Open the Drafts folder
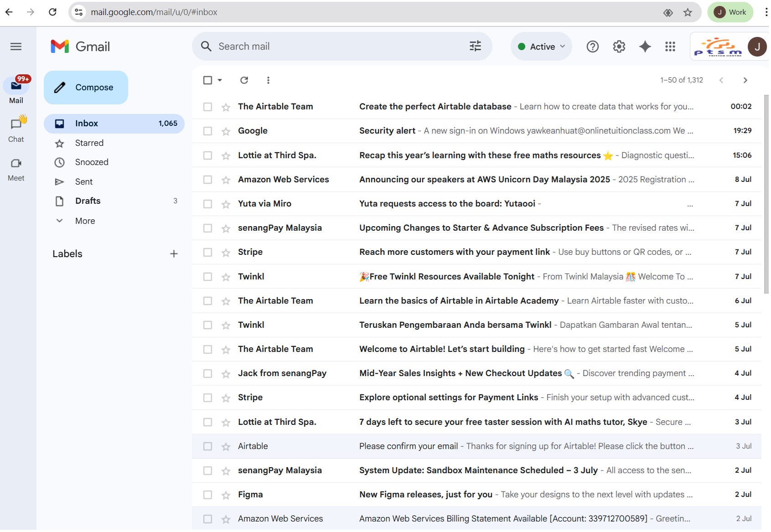This screenshot has width=771, height=532. coord(88,201)
